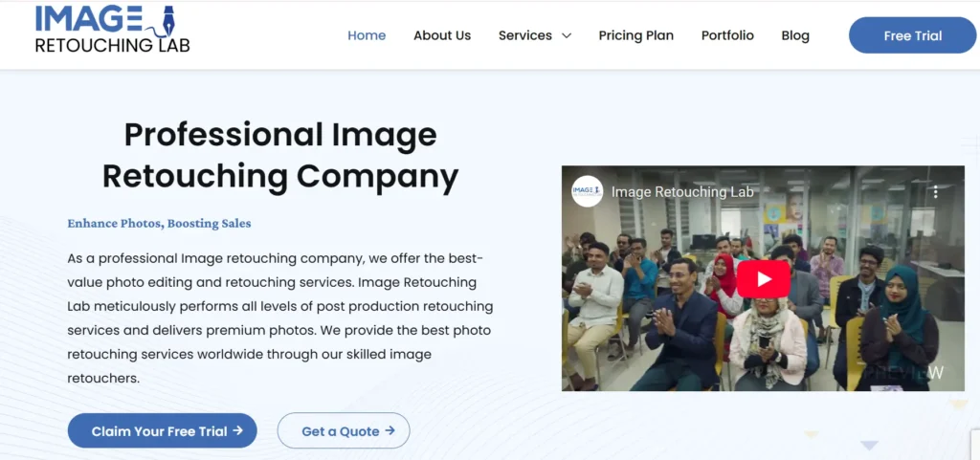Open the video's three-dot options menu

(x=935, y=192)
